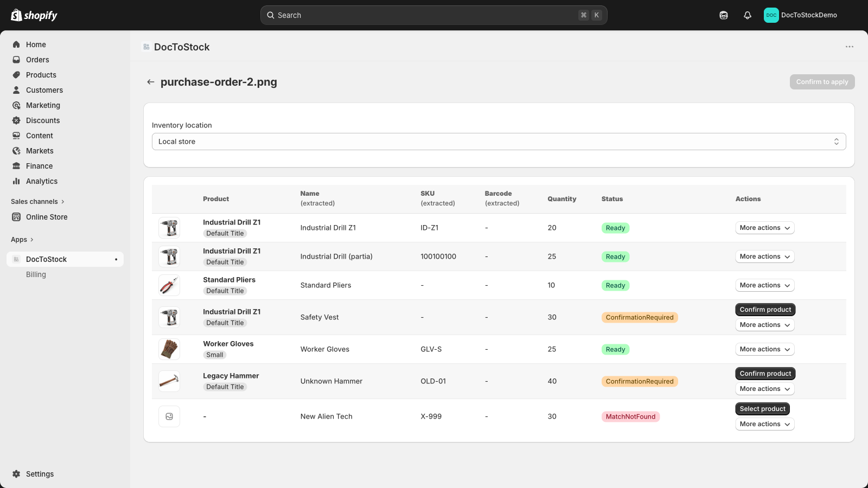Viewport: 868px width, 488px height.
Task: Click Select product for New Alien Tech
Action: (x=762, y=409)
